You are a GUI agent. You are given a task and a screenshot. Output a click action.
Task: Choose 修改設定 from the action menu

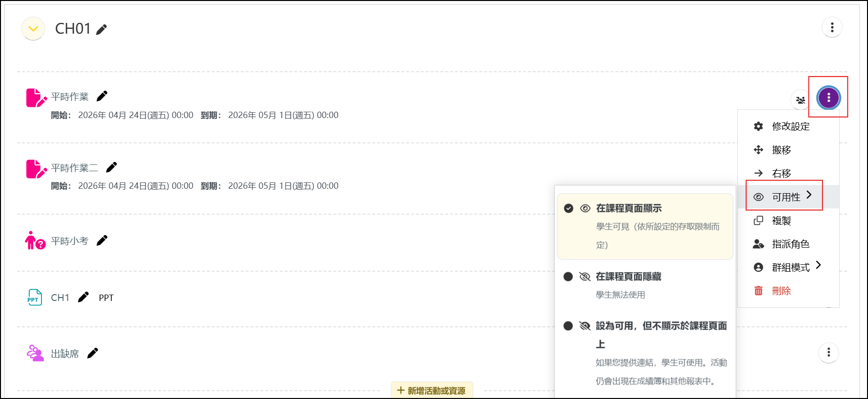788,126
